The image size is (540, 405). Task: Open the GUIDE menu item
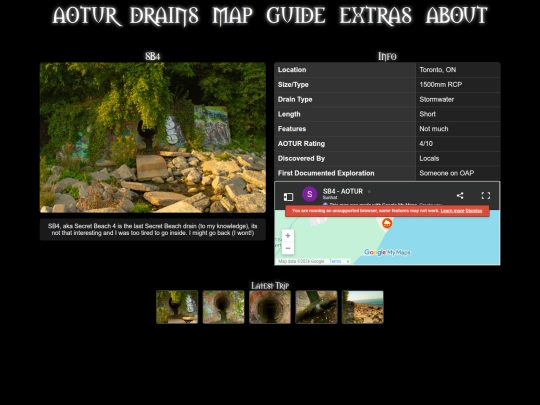coord(296,15)
